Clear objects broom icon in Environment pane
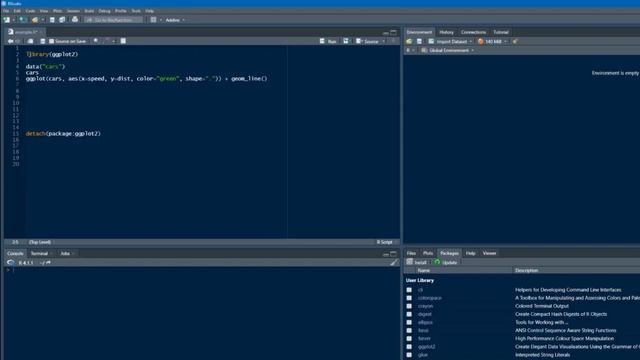Viewport: 640px width, 360px height. tap(516, 41)
